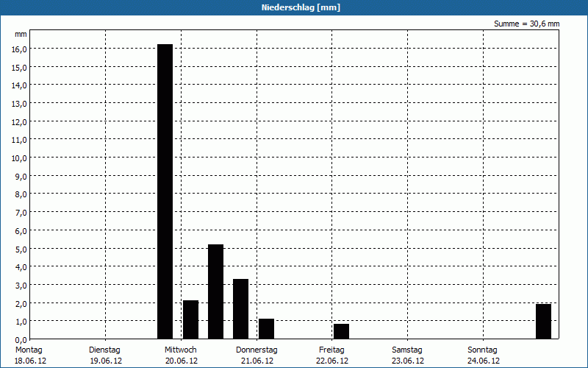
Task: Click the date 23.06.12
Action: 408,361
